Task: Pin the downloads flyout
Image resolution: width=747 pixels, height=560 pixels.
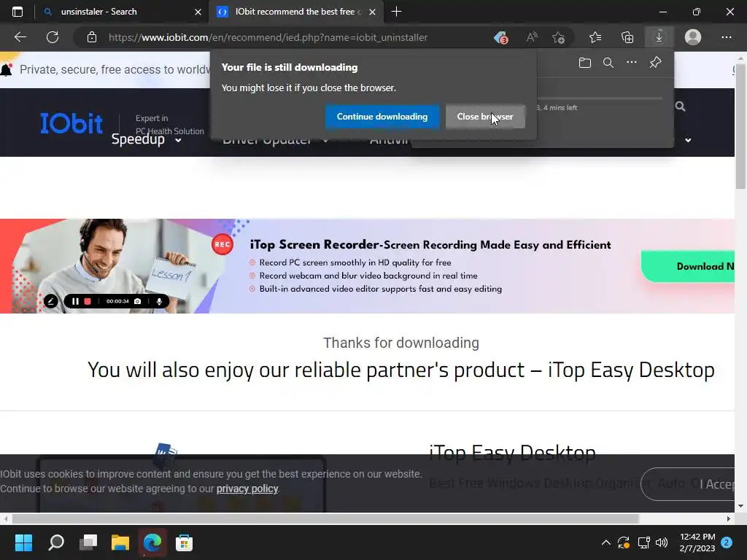Action: point(656,63)
